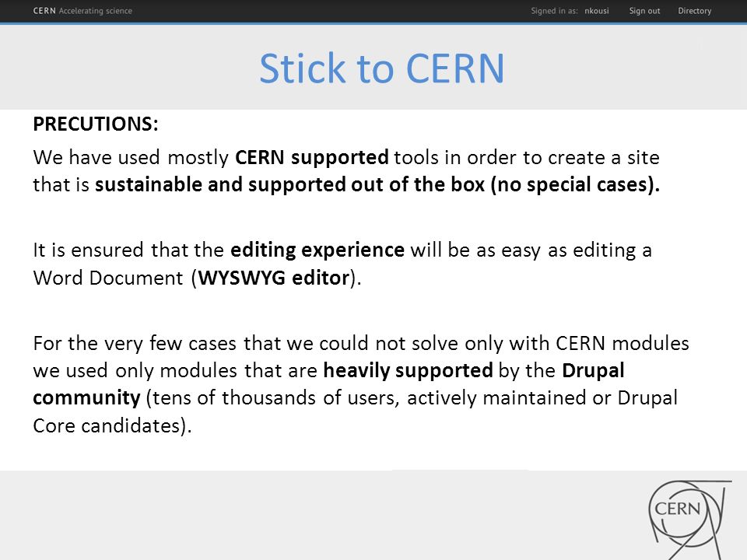The width and height of the screenshot is (747, 560).
Task: Open the Directory link
Action: [x=695, y=10]
